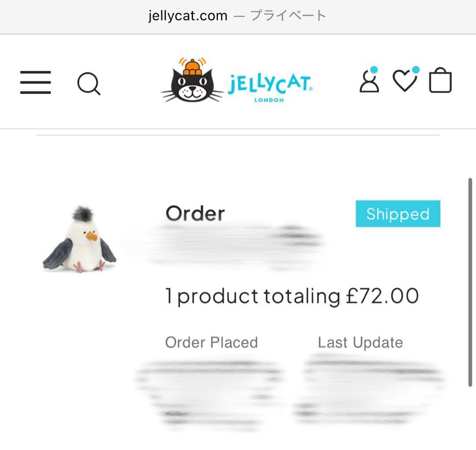Tap the search magnifier icon
This screenshot has width=476, height=450.
pos(89,84)
